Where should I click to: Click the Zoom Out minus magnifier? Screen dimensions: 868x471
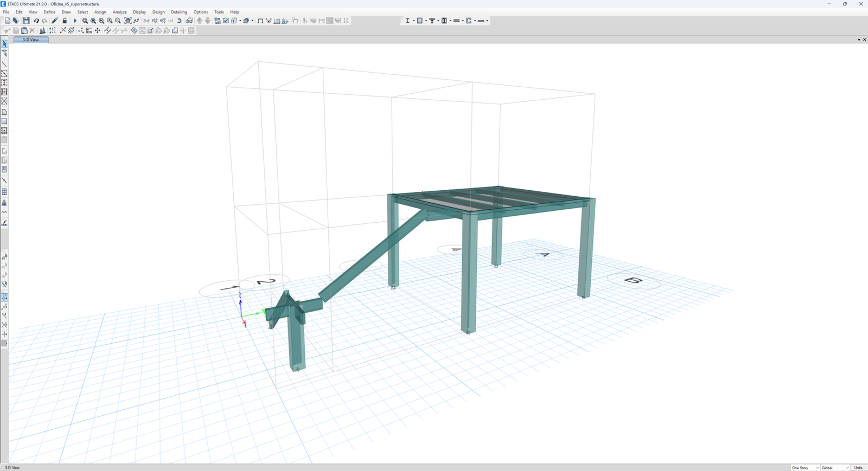click(x=118, y=21)
